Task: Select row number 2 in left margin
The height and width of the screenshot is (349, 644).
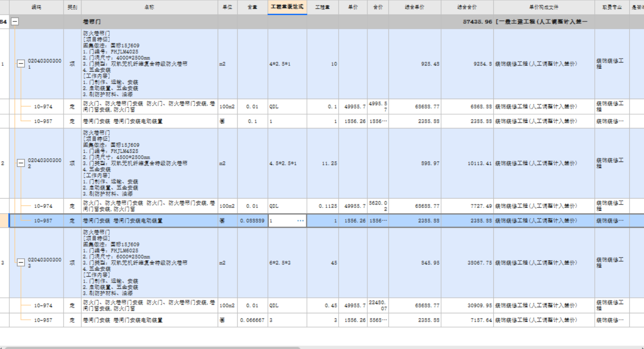Action: [4, 164]
